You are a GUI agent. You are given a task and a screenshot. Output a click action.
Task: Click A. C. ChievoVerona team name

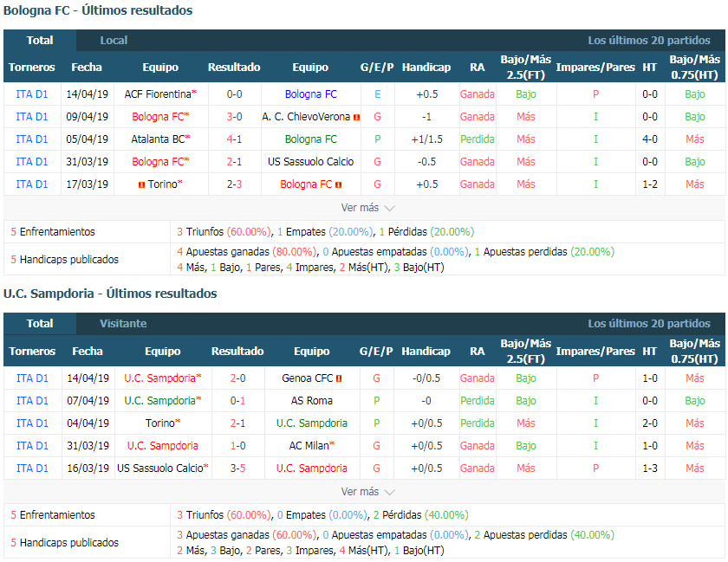(x=306, y=117)
